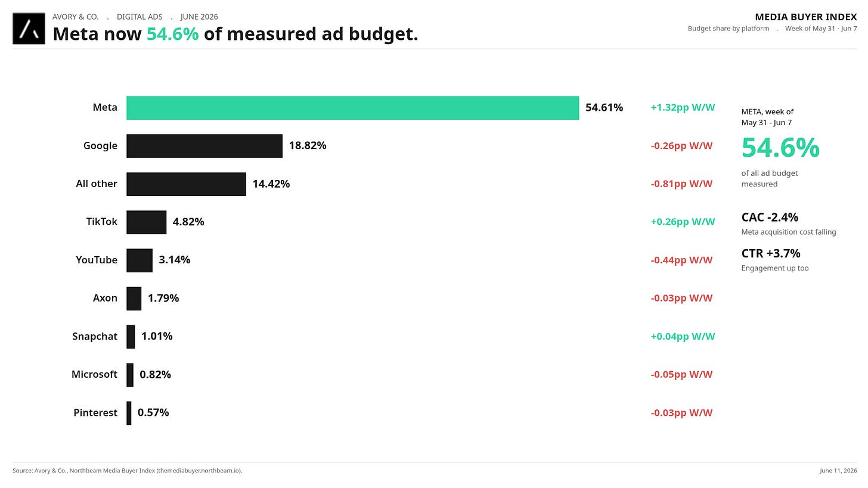Image resolution: width=868 pixels, height=488 pixels.
Task: Click the JUNE 2026 breadcrumb label
Action: pos(199,17)
